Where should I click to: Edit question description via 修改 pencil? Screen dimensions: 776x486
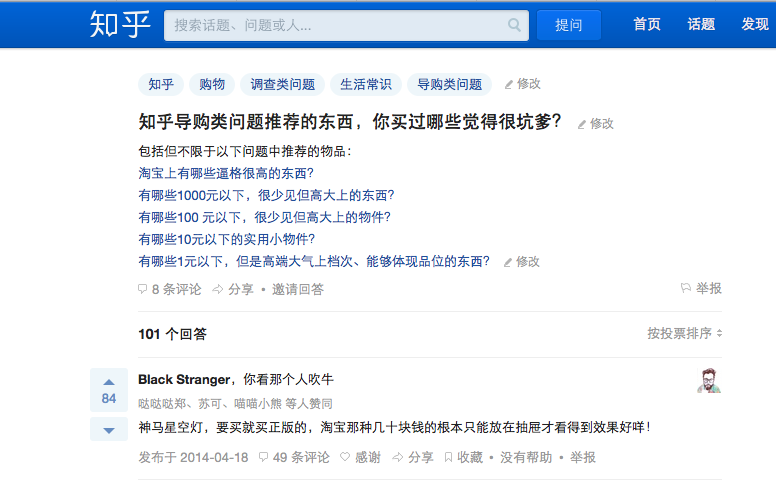522,262
